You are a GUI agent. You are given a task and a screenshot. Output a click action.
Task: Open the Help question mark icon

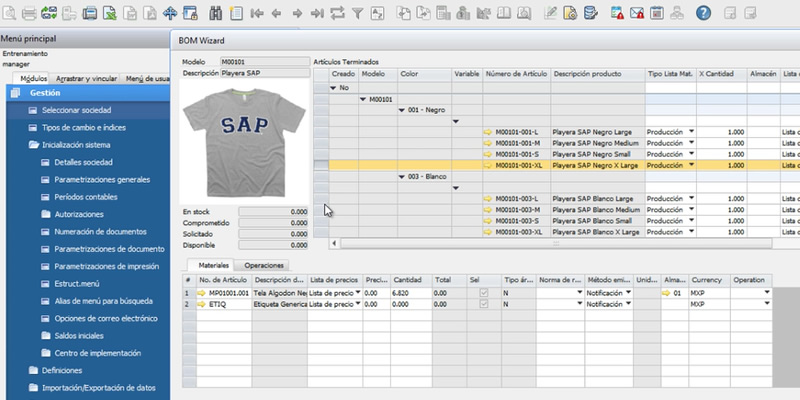pyautogui.click(x=703, y=13)
